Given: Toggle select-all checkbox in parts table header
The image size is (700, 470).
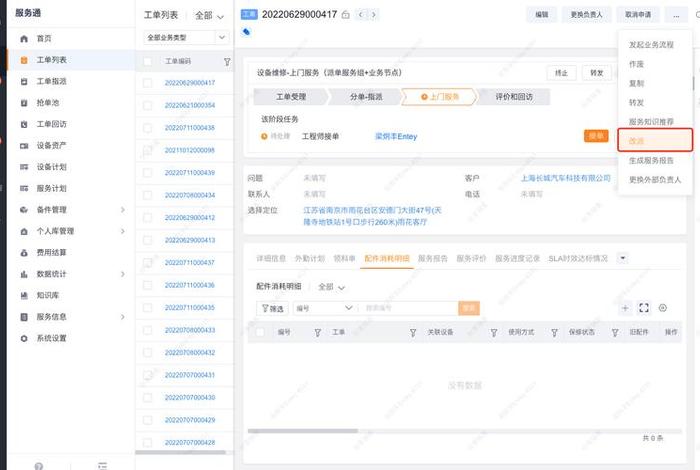Looking at the screenshot, I should click(x=260, y=332).
